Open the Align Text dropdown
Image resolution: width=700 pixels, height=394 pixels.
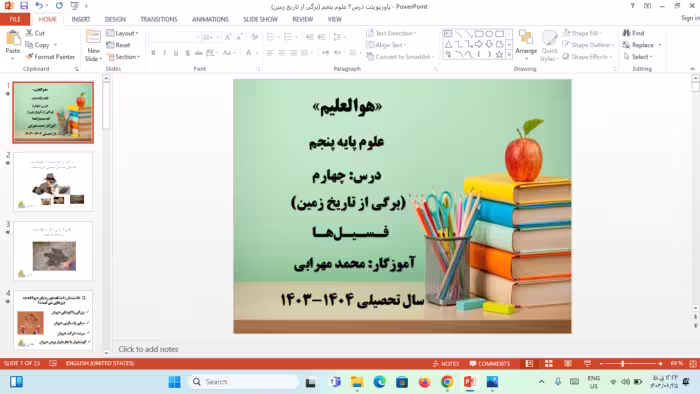(386, 45)
